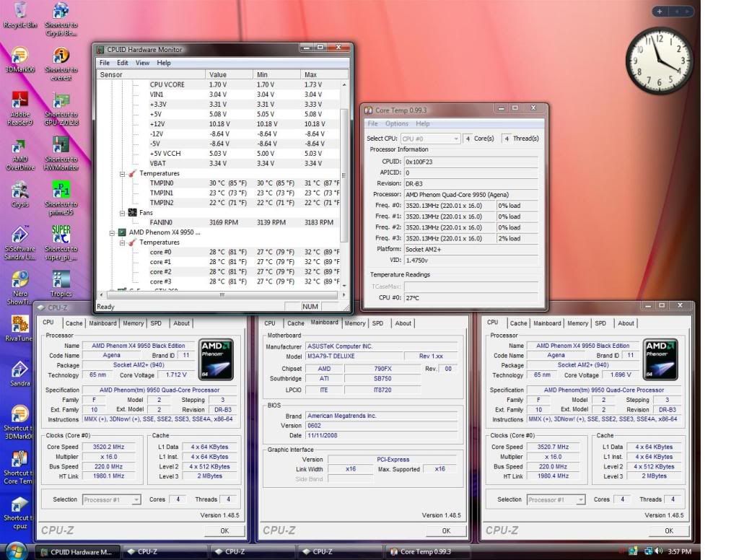The image size is (739, 560).
Task: Select the AMD OverDrive desktop icon
Action: [x=19, y=154]
